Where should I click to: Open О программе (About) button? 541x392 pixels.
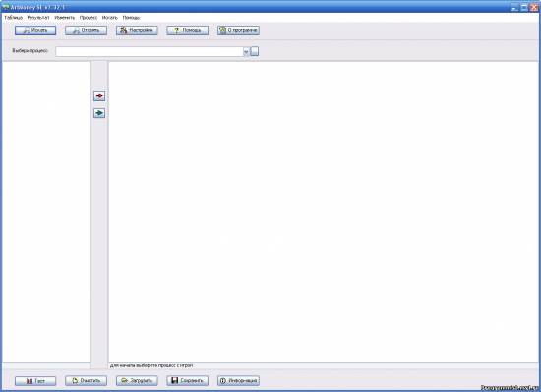click(238, 30)
